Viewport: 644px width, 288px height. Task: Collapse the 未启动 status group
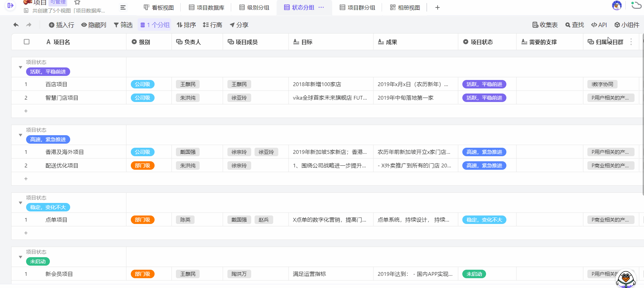click(20, 257)
